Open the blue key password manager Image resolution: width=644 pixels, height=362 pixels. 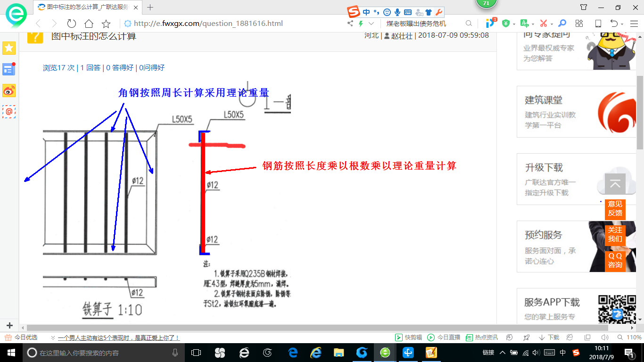562,24
